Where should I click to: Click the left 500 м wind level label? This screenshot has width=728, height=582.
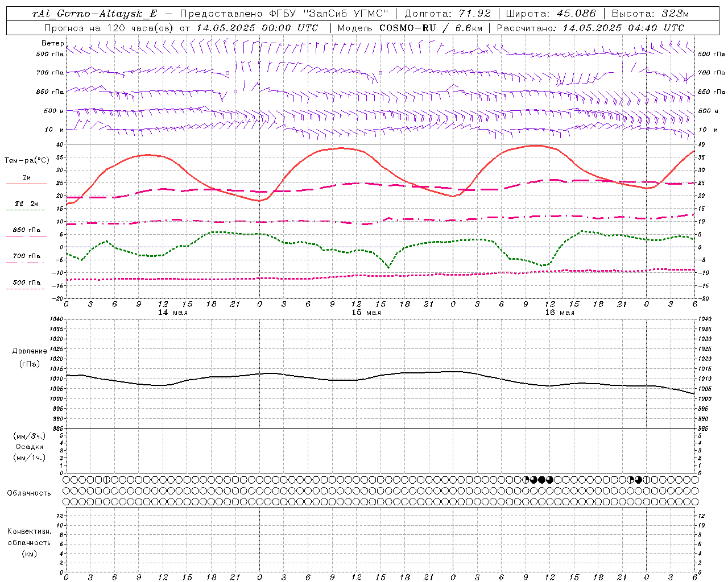[53, 111]
